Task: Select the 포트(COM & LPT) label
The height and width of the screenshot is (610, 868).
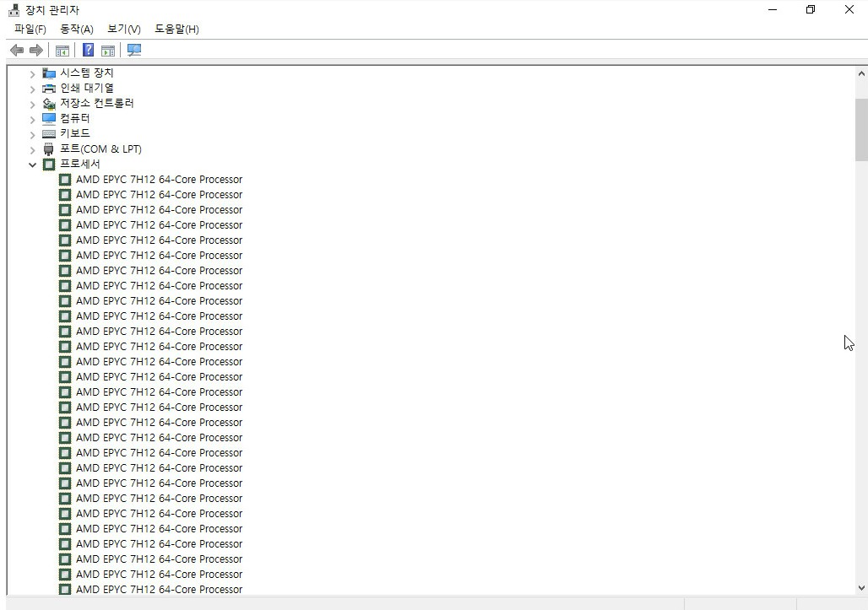Action: pos(100,148)
